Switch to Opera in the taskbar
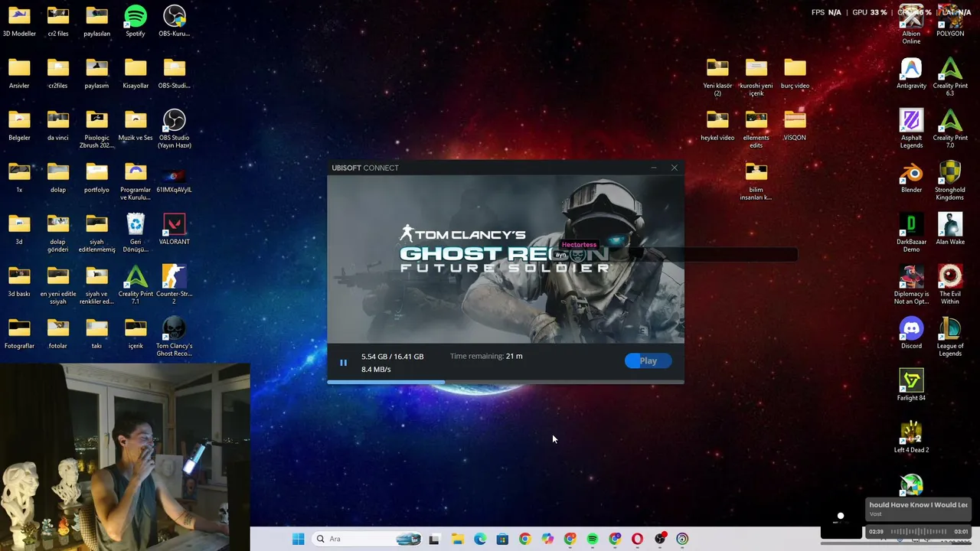The height and width of the screenshot is (551, 980). [637, 539]
